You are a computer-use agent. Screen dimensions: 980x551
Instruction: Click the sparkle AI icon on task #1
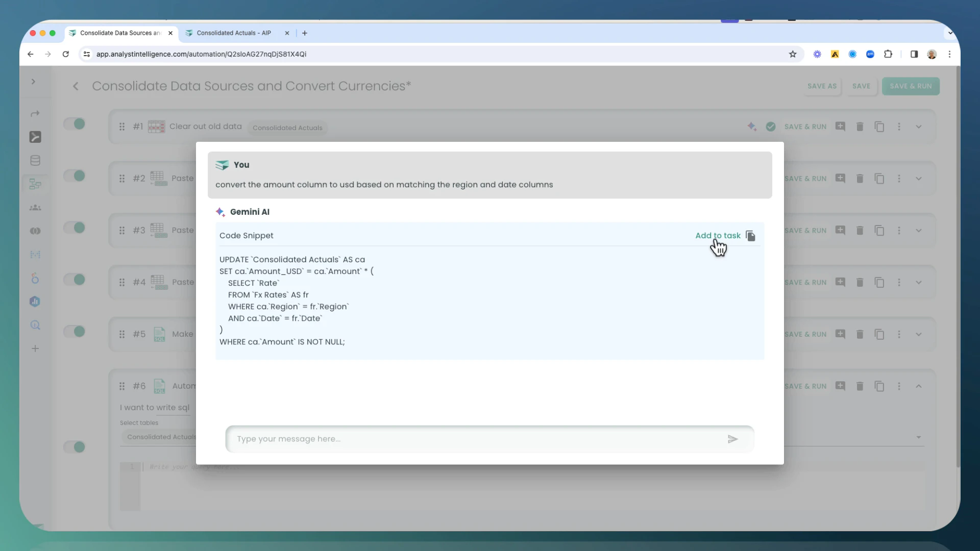click(x=752, y=126)
